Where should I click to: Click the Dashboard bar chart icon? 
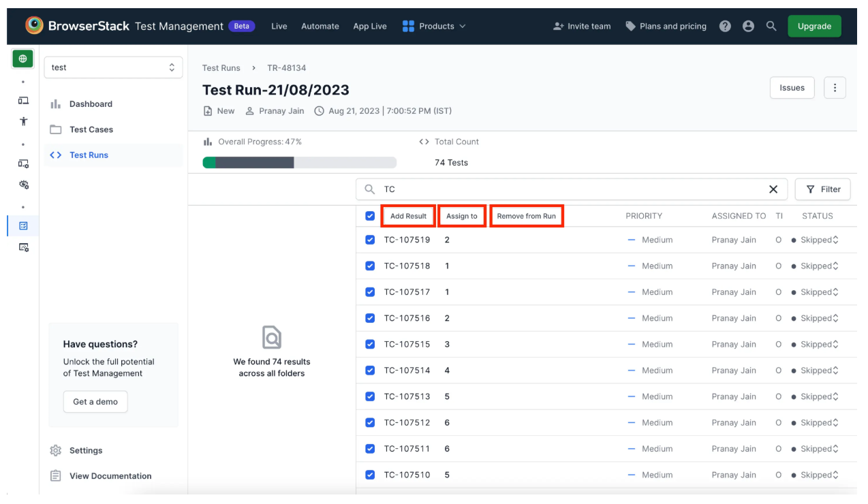(x=56, y=104)
